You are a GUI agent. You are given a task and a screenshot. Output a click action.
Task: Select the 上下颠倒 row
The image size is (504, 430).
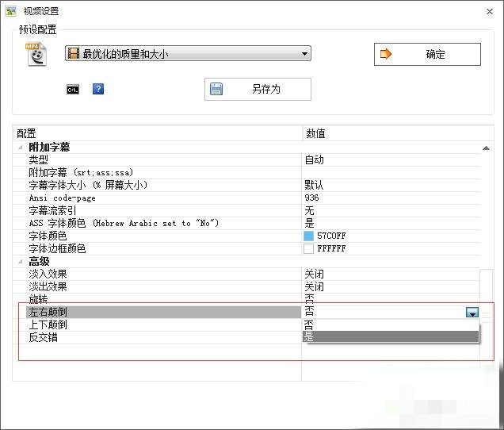click(x=157, y=324)
